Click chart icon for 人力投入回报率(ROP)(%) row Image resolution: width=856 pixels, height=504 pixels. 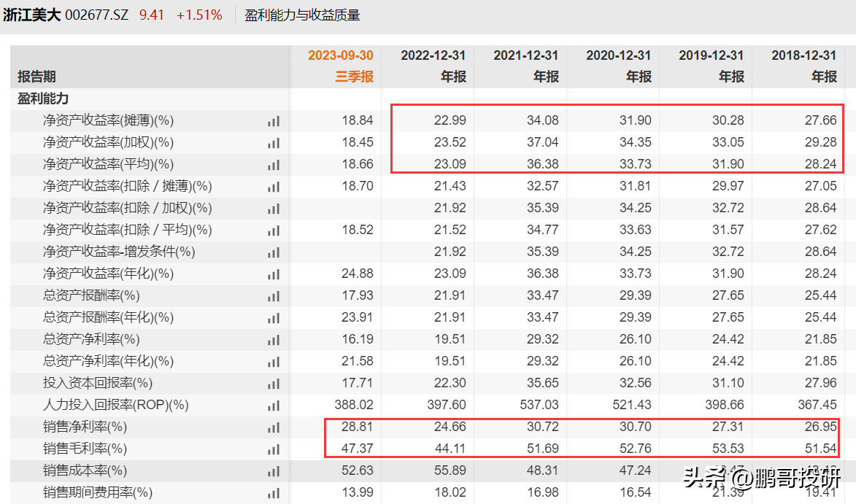coord(274,406)
